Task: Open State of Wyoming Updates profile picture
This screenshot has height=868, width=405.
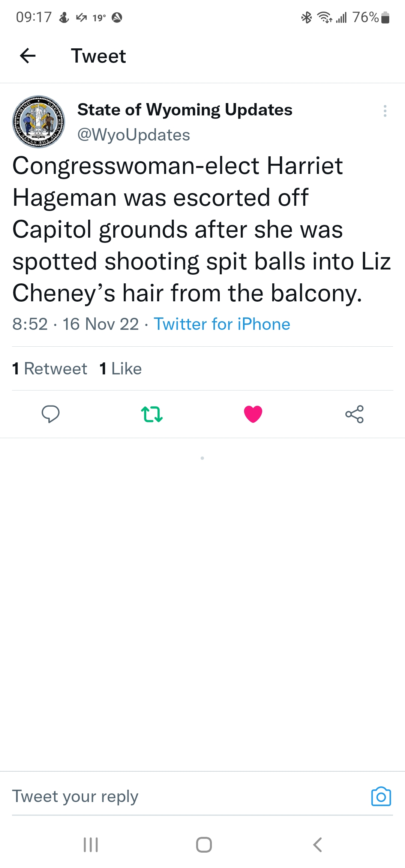Action: coord(39,122)
